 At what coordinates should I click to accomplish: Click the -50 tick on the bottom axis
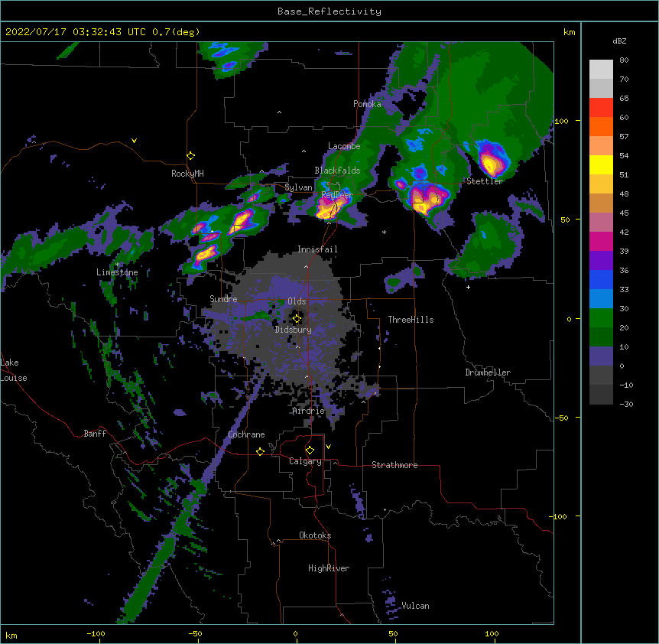195,633
